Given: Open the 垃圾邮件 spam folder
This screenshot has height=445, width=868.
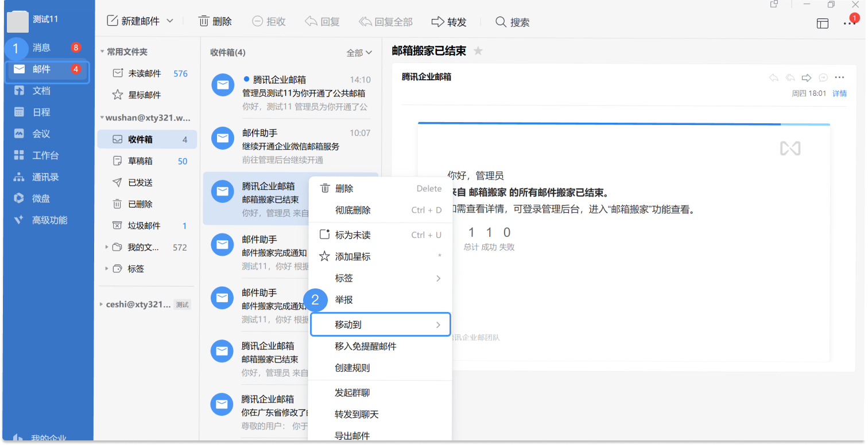Looking at the screenshot, I should click(147, 226).
